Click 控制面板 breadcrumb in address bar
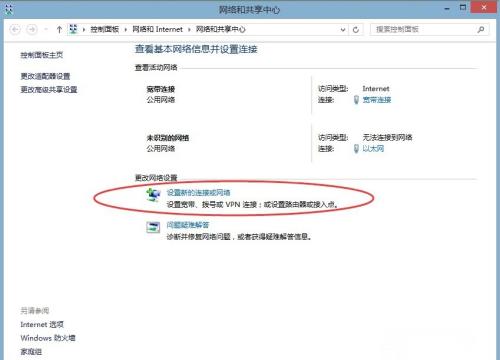 (105, 29)
